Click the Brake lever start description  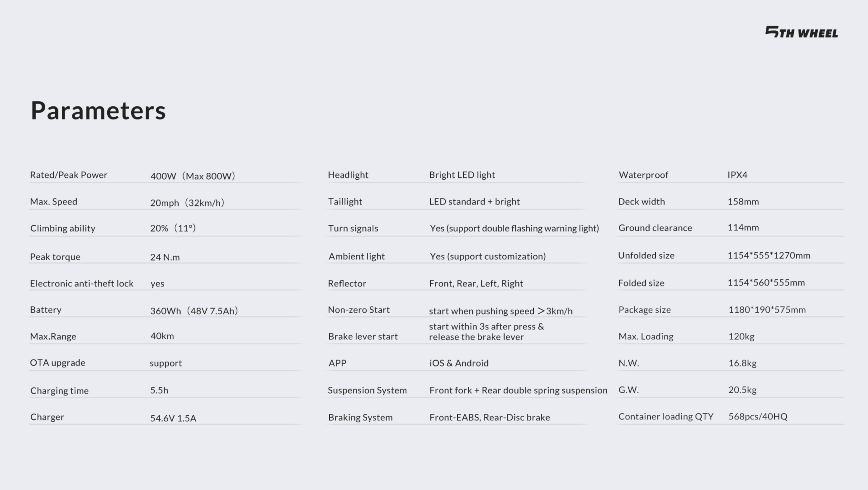pos(486,331)
